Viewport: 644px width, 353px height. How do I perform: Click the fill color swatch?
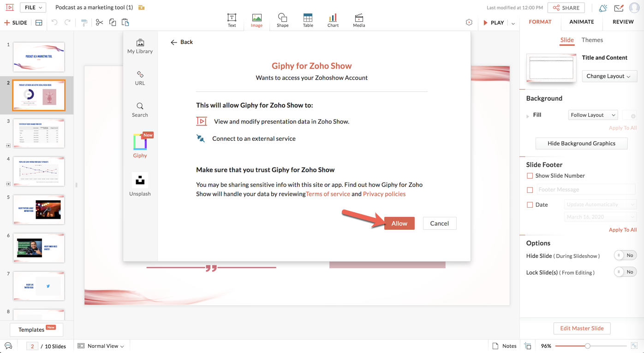tap(629, 115)
